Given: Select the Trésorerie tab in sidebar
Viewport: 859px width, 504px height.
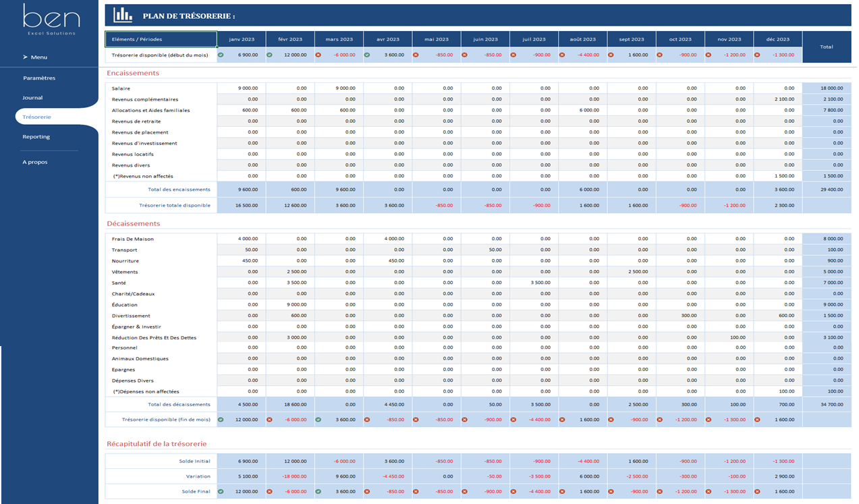Looking at the screenshot, I should tap(36, 117).
